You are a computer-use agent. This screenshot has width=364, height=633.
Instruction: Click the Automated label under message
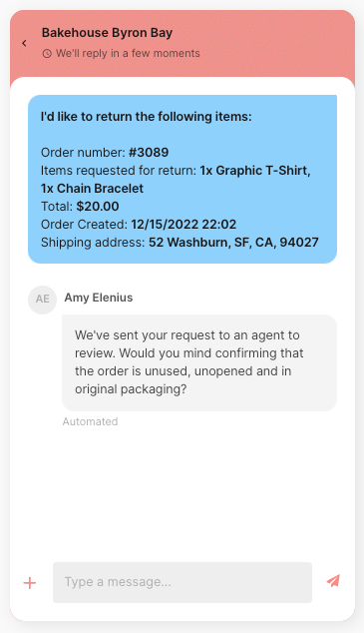(91, 421)
